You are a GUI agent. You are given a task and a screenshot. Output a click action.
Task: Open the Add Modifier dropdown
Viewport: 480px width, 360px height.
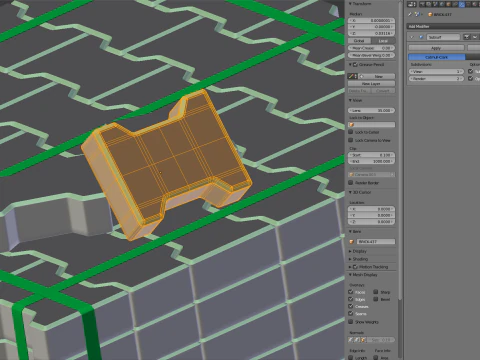[443, 26]
